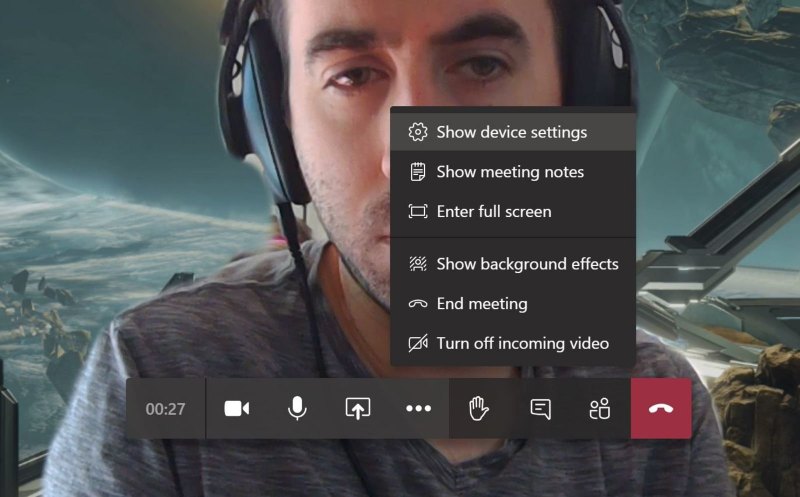Open the share screen tray

pyautogui.click(x=358, y=408)
